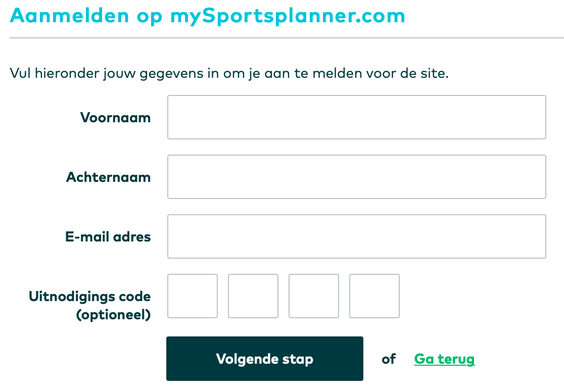564x392 pixels.
Task: Click the Uitnodigings code label
Action: (x=89, y=296)
